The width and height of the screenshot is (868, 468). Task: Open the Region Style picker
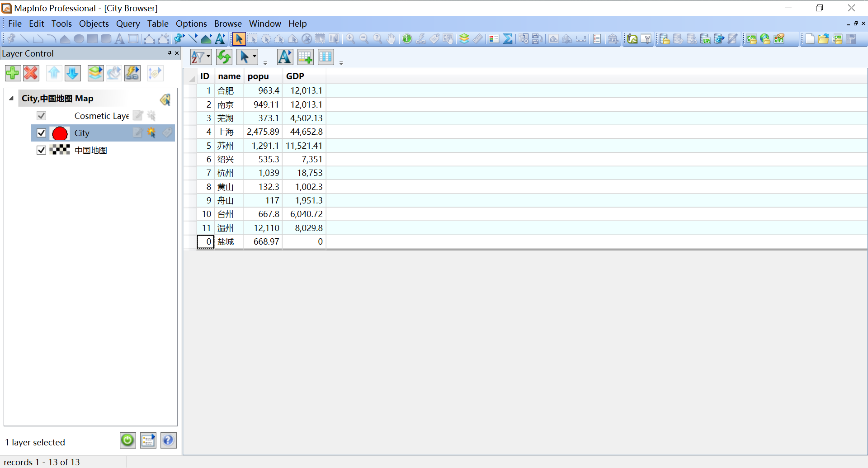tap(207, 39)
